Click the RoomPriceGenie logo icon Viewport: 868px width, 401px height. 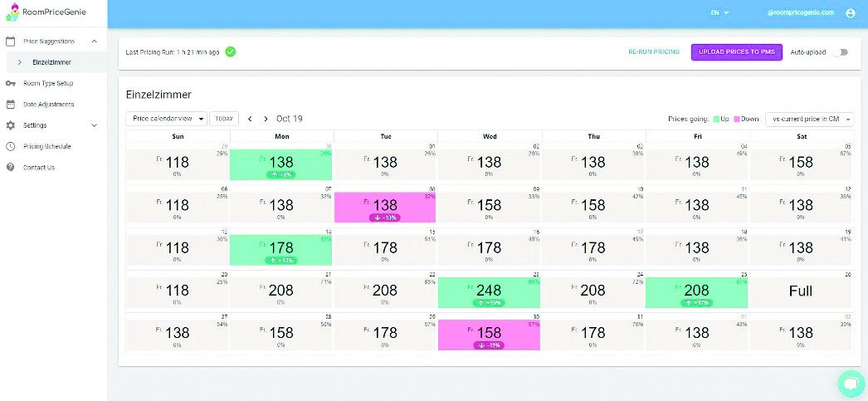point(11,13)
